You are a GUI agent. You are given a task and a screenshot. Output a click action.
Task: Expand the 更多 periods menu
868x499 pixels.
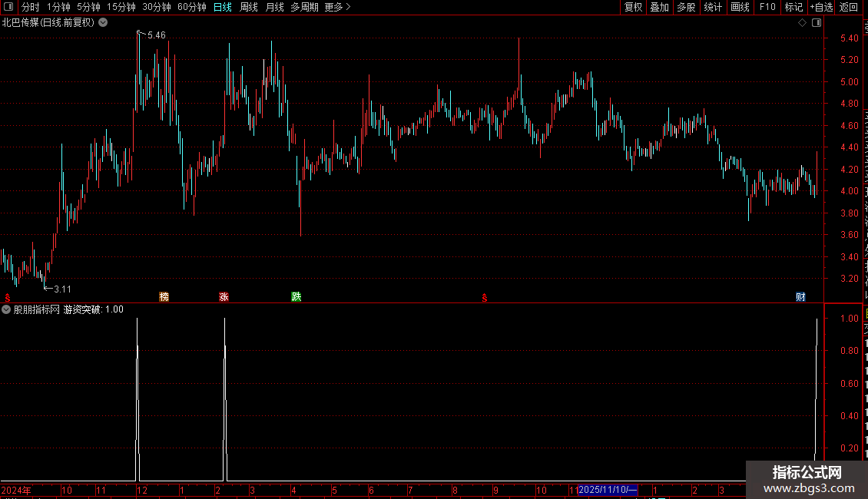point(338,7)
